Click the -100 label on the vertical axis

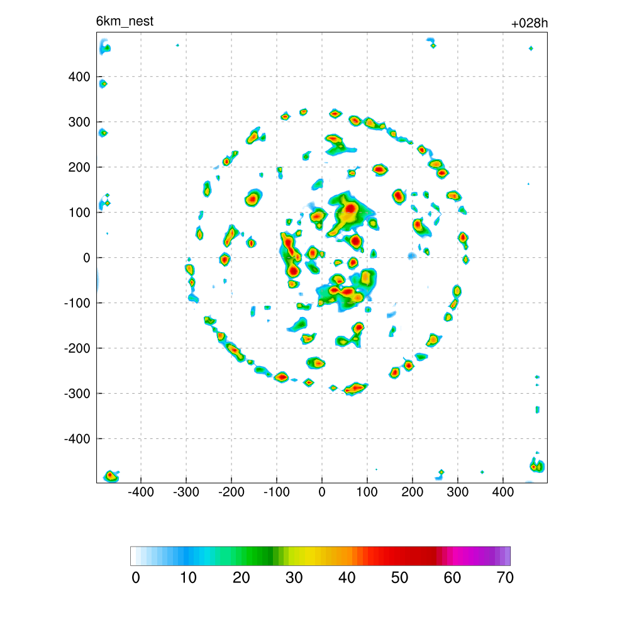point(77,303)
